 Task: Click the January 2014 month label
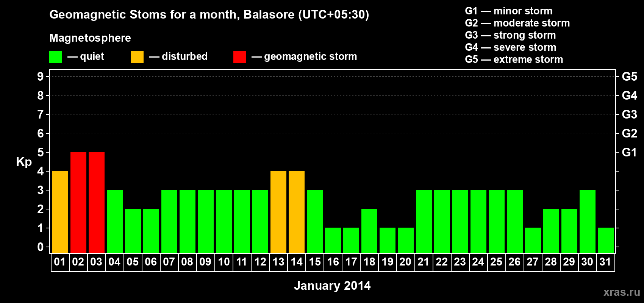point(332,286)
